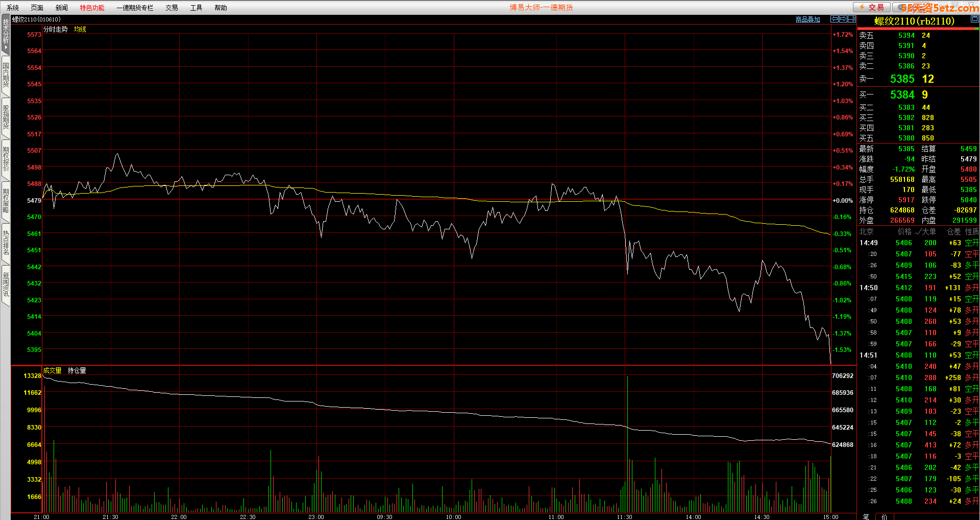980x520 pixels.
Task: Click the maximize quote panel icon
Action: tap(974, 19)
